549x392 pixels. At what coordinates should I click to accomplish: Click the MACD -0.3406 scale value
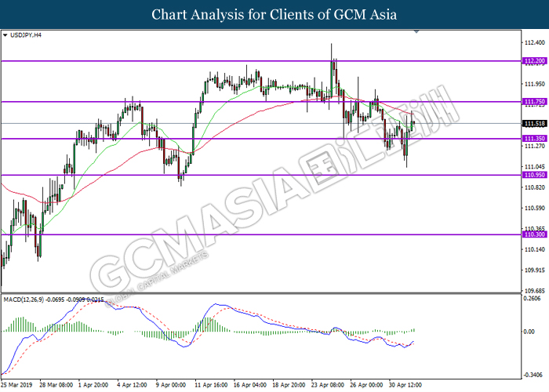[x=532, y=376]
